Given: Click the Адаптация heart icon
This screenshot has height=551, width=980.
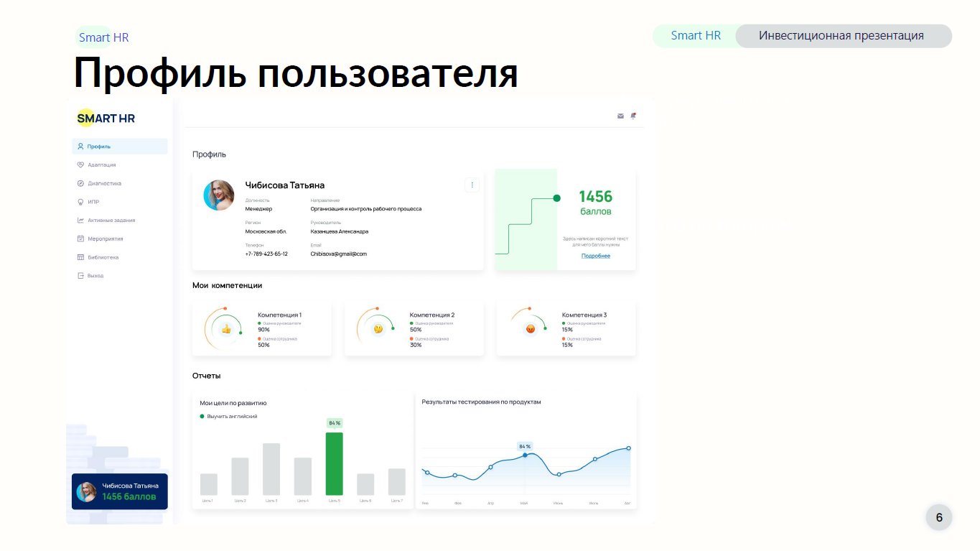Looking at the screenshot, I should coord(80,165).
